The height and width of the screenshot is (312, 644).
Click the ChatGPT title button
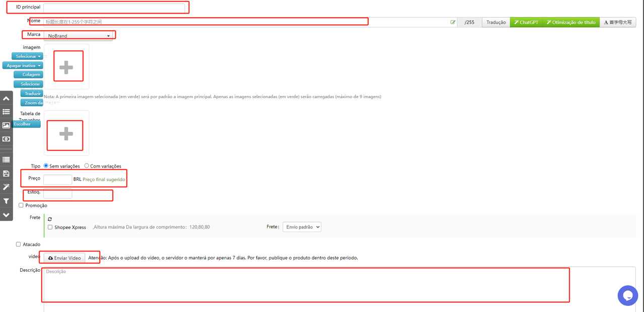[526, 22]
